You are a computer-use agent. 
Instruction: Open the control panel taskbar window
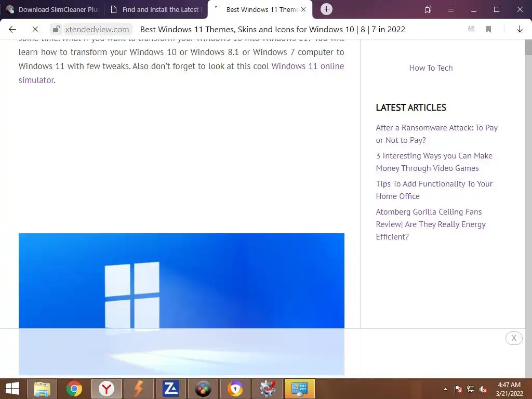point(300,389)
